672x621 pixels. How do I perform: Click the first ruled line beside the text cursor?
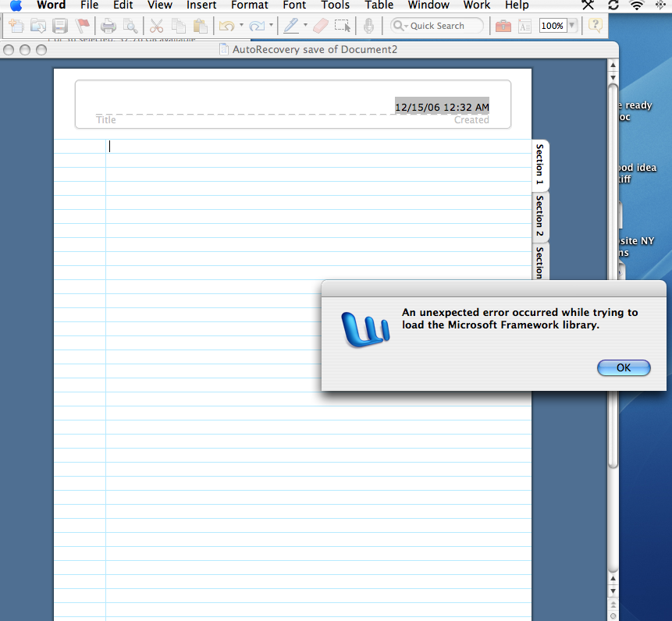click(x=317, y=146)
